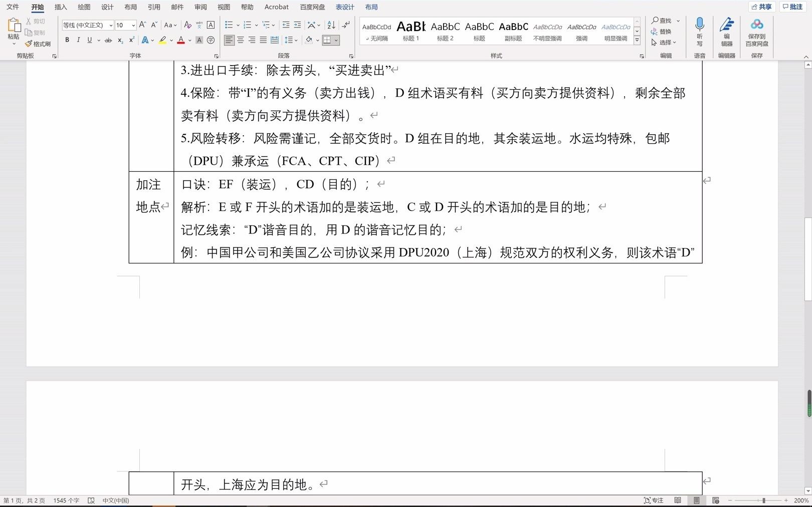Apply yellow text highlight color
Viewport: 812px width, 507px height.
pos(162,40)
